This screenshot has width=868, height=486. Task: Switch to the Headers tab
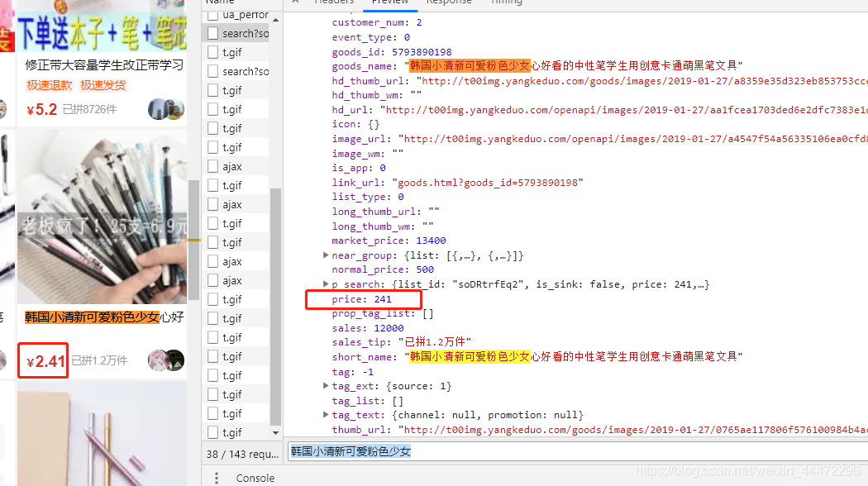[333, 2]
